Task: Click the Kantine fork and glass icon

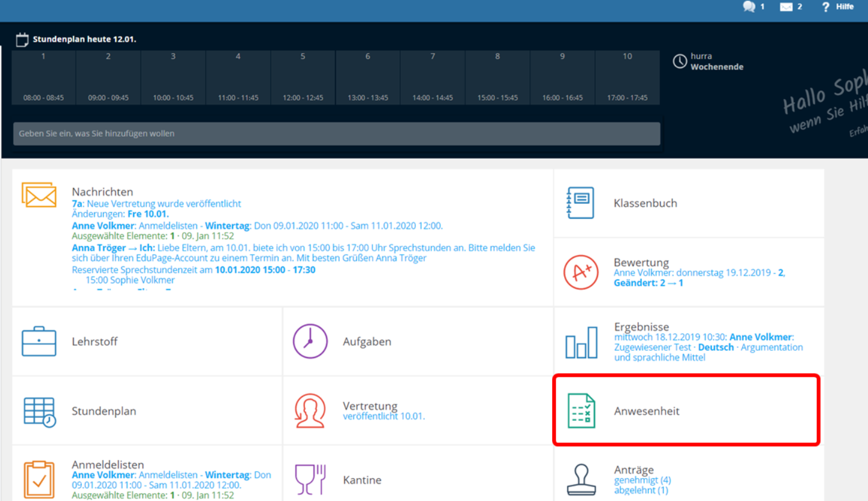Action: (x=310, y=479)
